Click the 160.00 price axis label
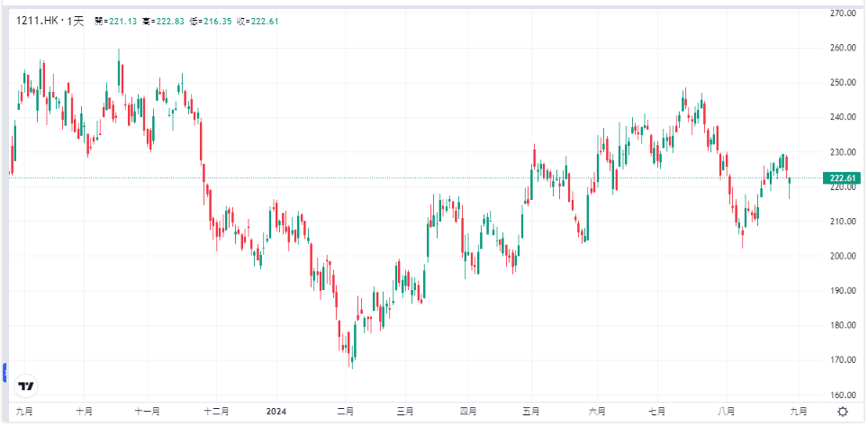868x427 pixels. pyautogui.click(x=844, y=395)
